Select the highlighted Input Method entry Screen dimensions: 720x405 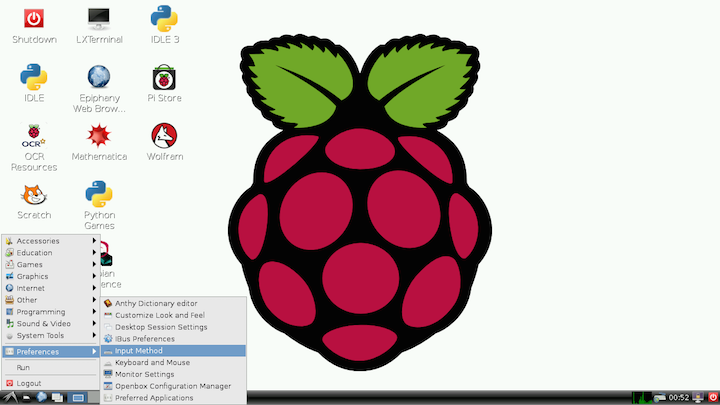[x=174, y=351]
